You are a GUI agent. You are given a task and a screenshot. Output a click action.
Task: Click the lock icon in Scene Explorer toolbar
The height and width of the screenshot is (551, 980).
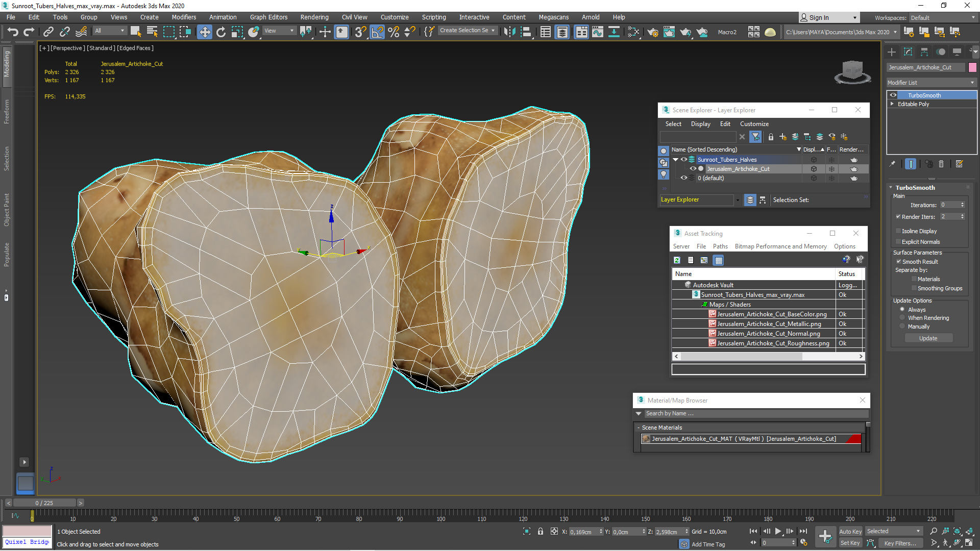point(771,137)
